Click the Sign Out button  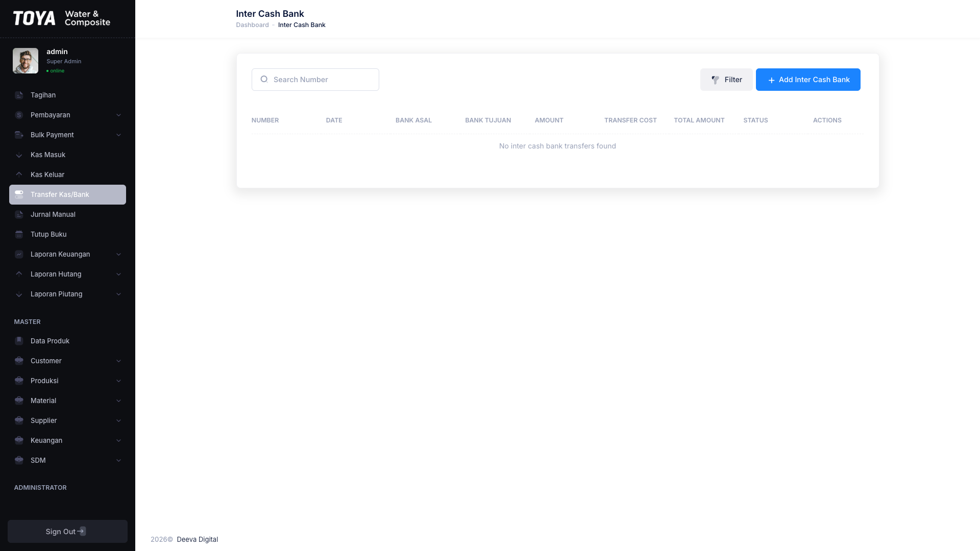pyautogui.click(x=67, y=532)
